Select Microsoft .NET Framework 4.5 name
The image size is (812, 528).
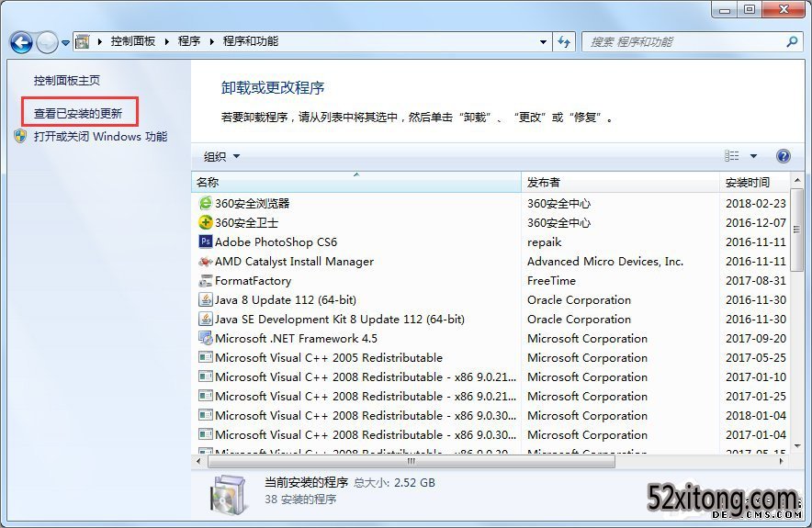click(x=296, y=339)
